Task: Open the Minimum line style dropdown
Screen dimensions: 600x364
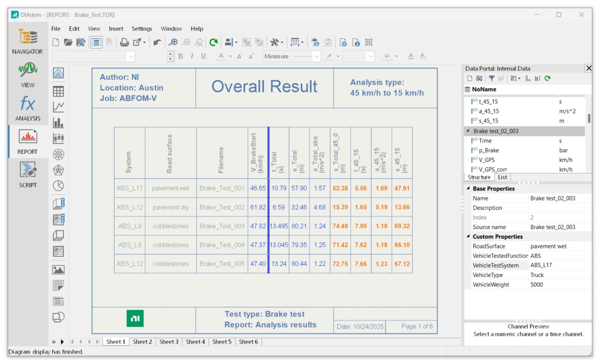Action: tap(317, 57)
